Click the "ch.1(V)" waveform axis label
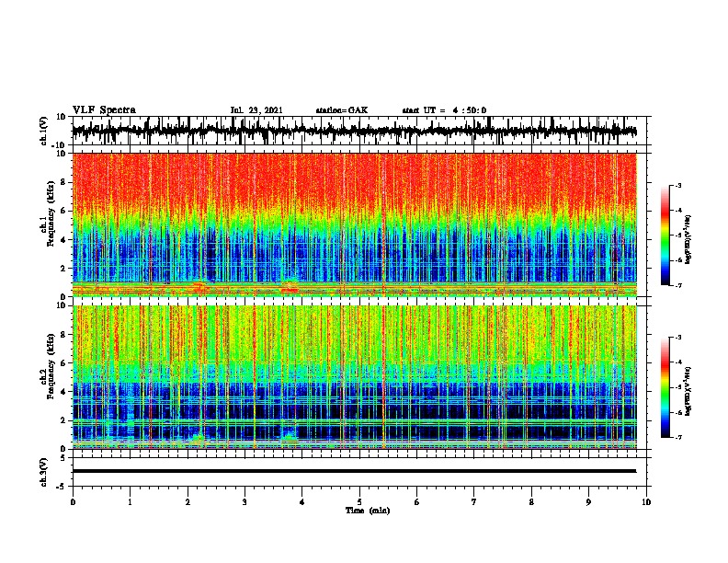 click(x=44, y=131)
